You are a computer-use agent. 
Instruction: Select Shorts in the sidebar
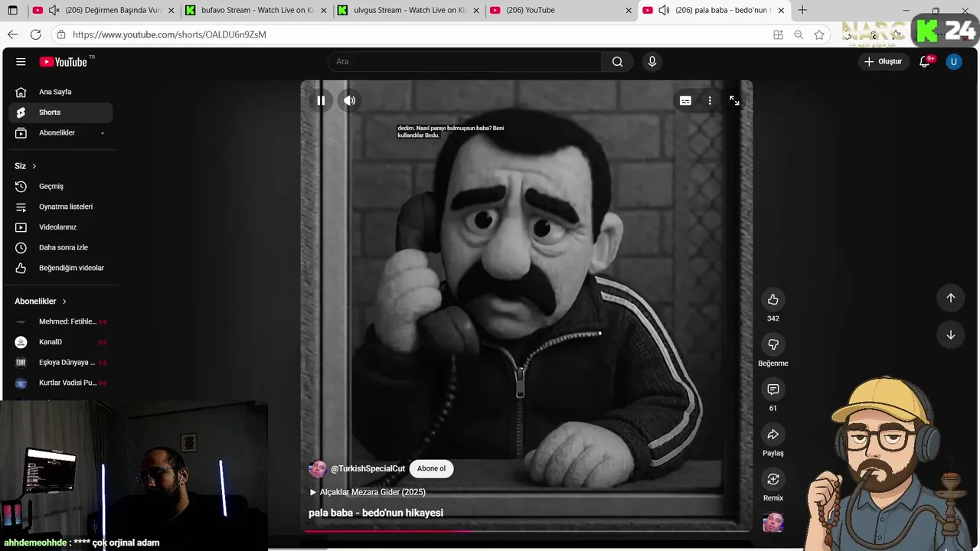pyautogui.click(x=60, y=112)
